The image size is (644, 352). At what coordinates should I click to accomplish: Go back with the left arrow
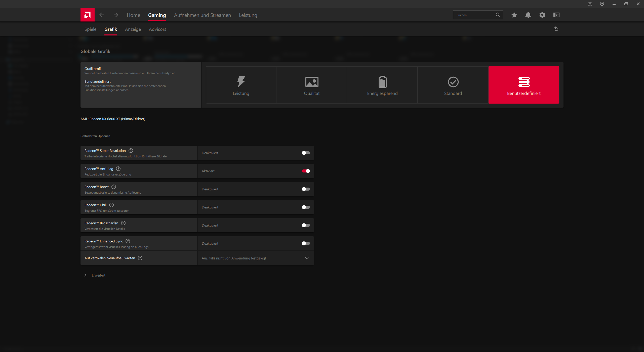pos(101,15)
